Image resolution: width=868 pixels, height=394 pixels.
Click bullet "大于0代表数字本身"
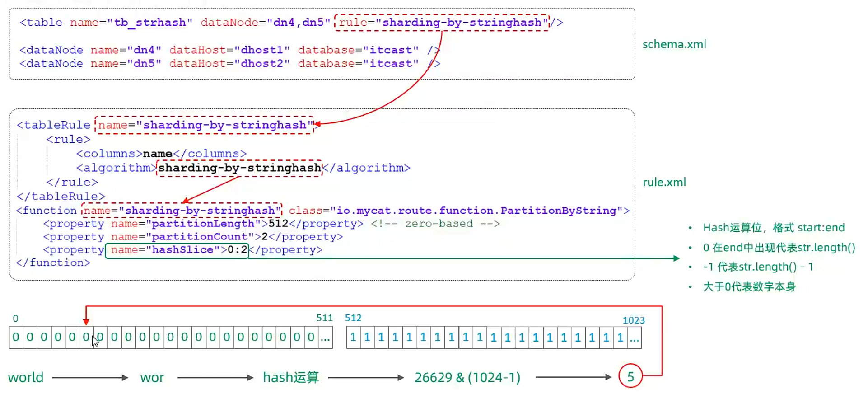(x=749, y=287)
